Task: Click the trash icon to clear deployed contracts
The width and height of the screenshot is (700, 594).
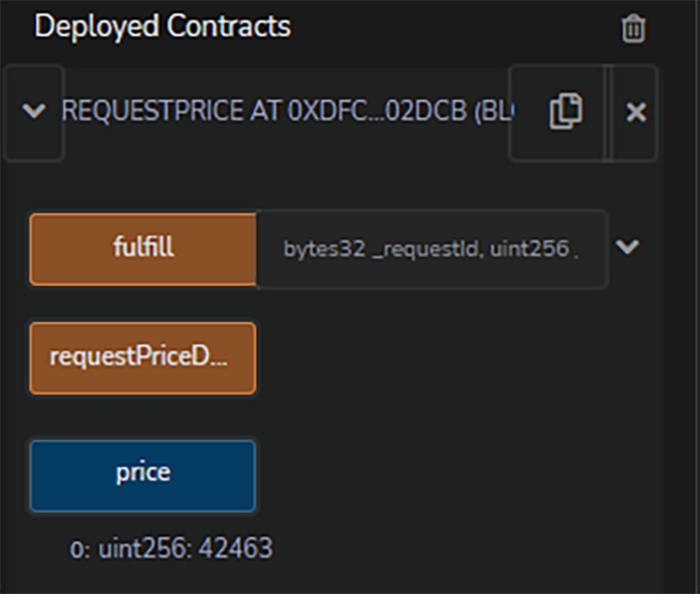Action: tap(634, 29)
